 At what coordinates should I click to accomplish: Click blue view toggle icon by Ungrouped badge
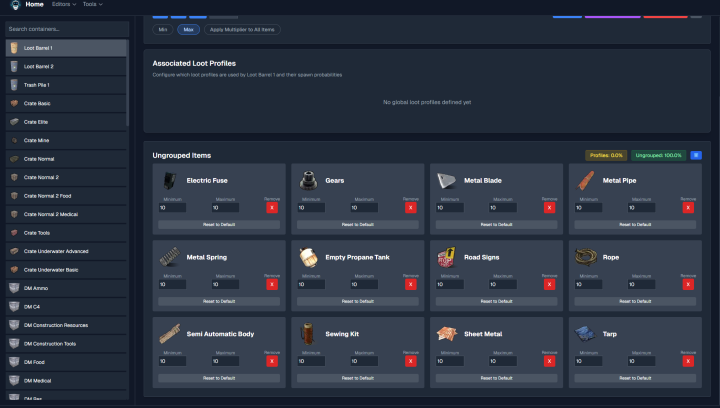click(x=696, y=155)
